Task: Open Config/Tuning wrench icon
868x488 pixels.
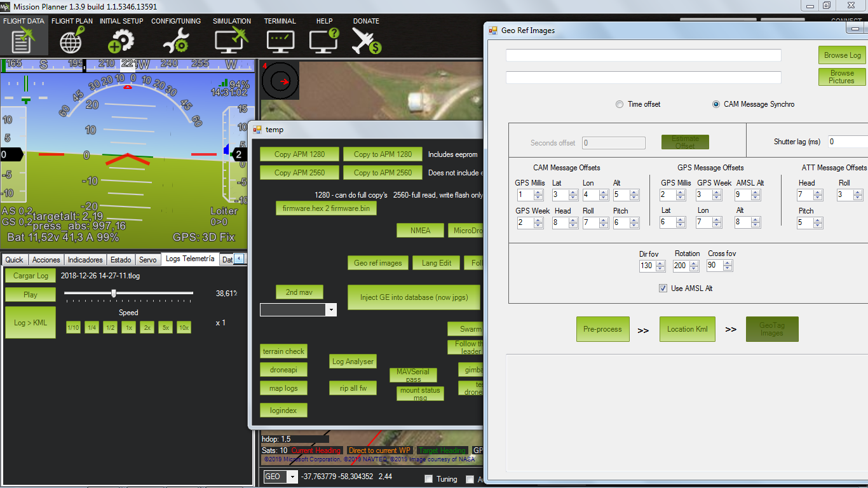Action: pyautogui.click(x=175, y=41)
